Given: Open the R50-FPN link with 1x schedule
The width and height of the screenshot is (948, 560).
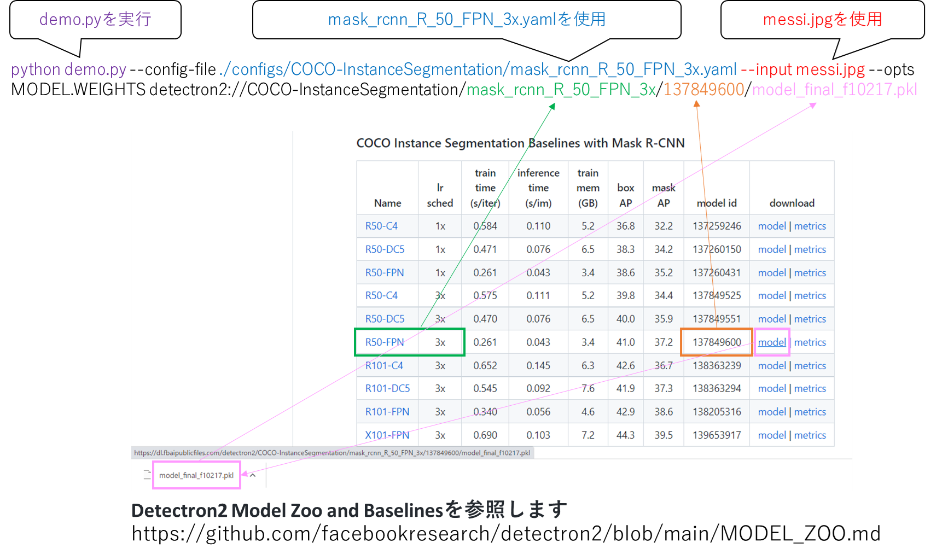Looking at the screenshot, I should point(384,273).
